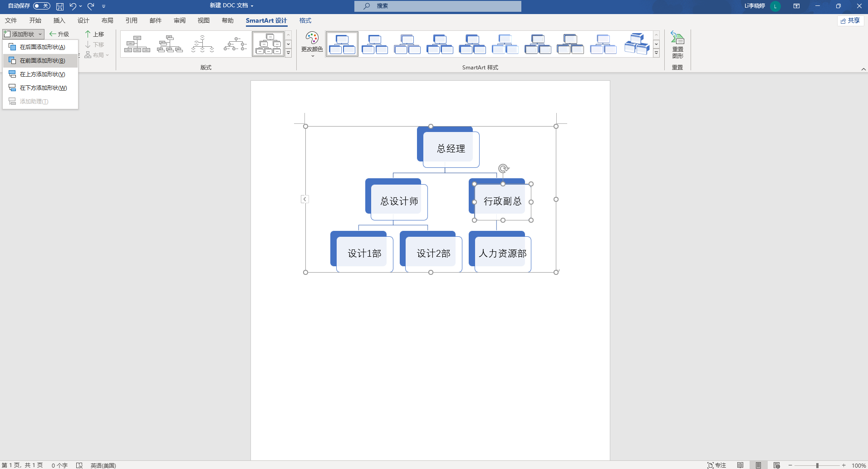Image resolution: width=868 pixels, height=469 pixels.
Task: Apply the last 3D bricks SmartArt style
Action: pos(637,44)
